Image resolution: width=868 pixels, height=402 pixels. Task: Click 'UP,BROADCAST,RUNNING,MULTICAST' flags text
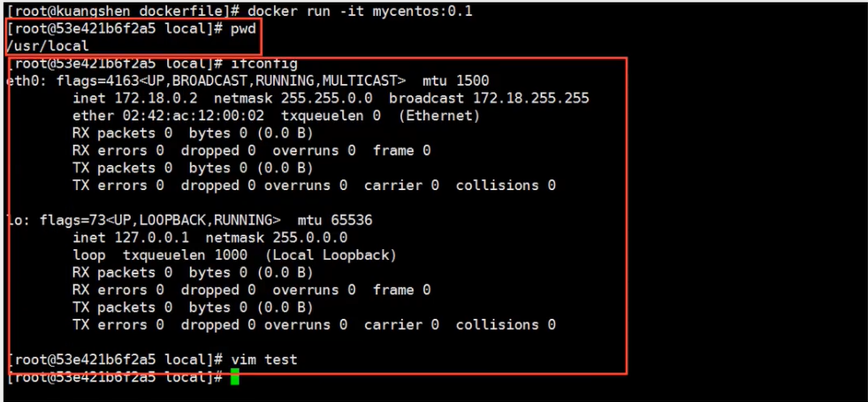[272, 81]
